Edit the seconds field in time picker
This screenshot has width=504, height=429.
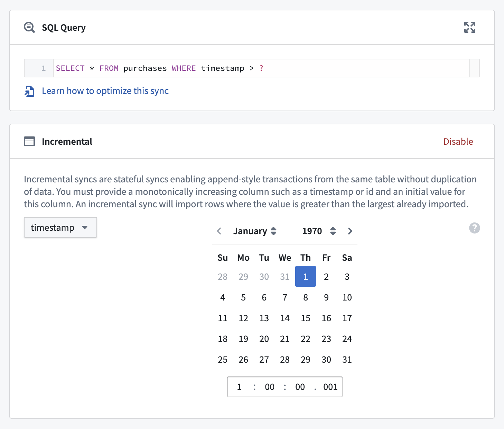300,387
